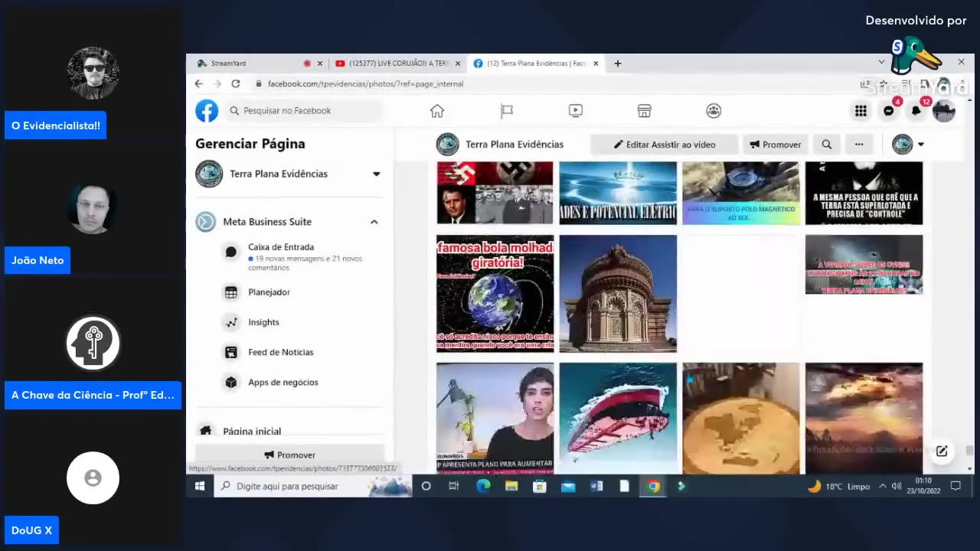Screen dimensions: 980x551
Task: Open the Groups icon in top navigation
Action: (714, 111)
